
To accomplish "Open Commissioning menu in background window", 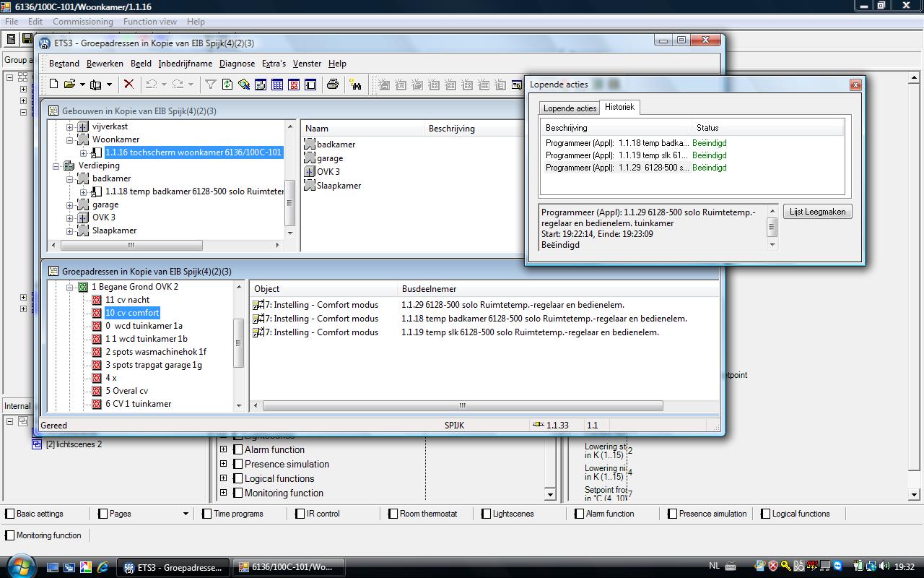I will click(x=83, y=22).
